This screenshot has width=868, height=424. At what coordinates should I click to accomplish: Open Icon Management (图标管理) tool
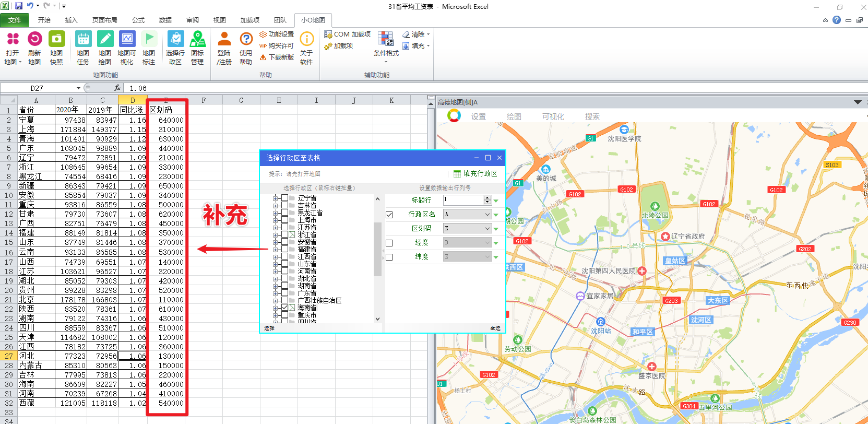pyautogui.click(x=197, y=47)
